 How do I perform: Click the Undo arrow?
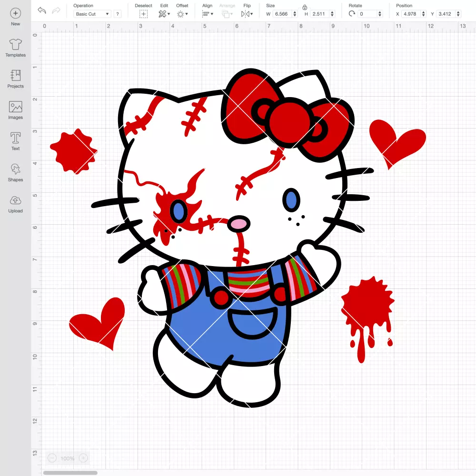pos(42,10)
